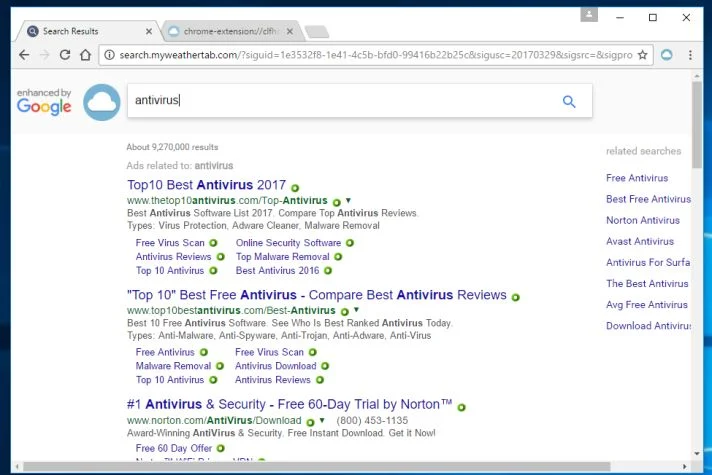
Task: Click green icon beside Top Malware Removal
Action: 338,257
